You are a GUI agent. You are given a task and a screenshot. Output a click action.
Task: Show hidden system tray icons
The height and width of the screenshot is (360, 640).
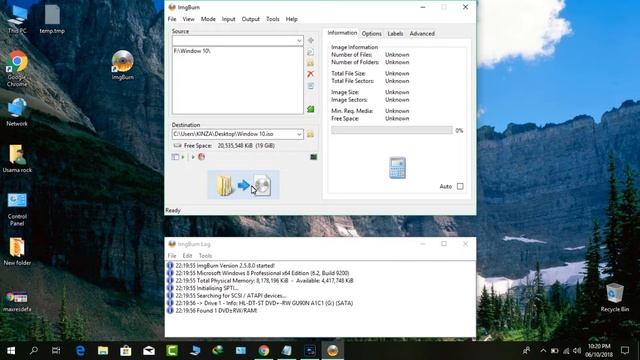coord(543,351)
